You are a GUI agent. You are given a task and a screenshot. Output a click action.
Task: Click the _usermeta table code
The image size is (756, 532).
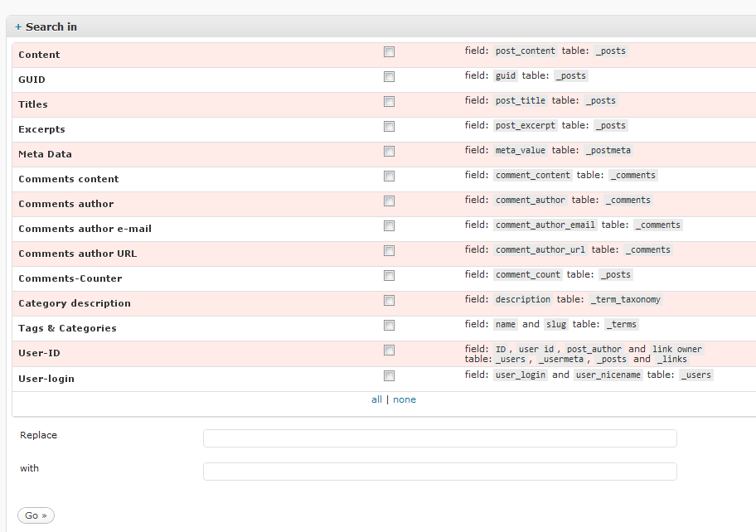click(x=560, y=360)
